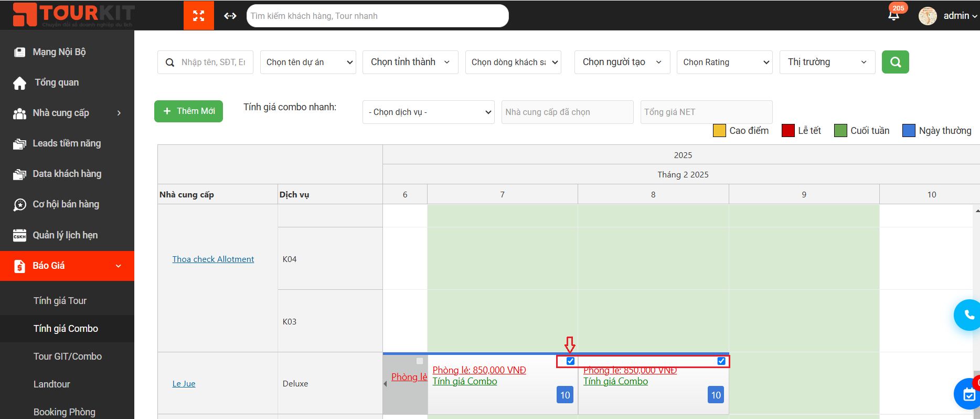Click the Nhà cung cấp people icon
Image resolution: width=980 pixels, height=419 pixels.
19,113
